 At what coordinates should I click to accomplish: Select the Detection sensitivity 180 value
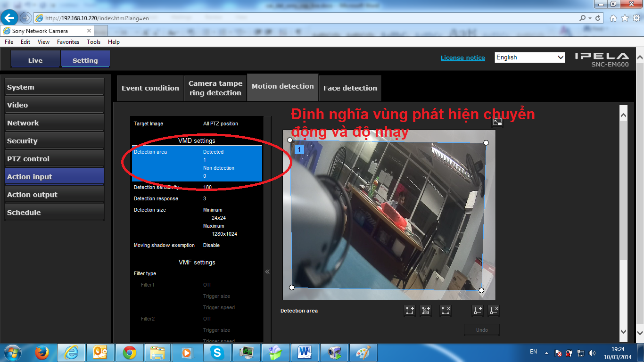click(x=207, y=187)
